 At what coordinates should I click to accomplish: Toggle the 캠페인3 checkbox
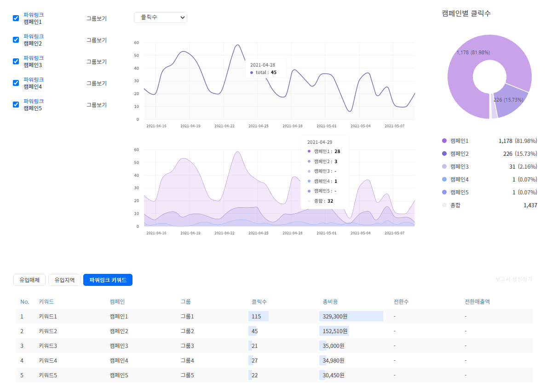point(16,61)
